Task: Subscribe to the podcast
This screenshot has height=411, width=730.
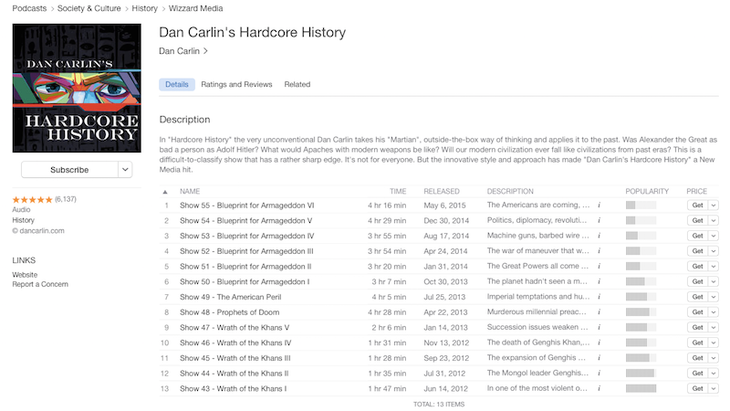Action: tap(69, 170)
